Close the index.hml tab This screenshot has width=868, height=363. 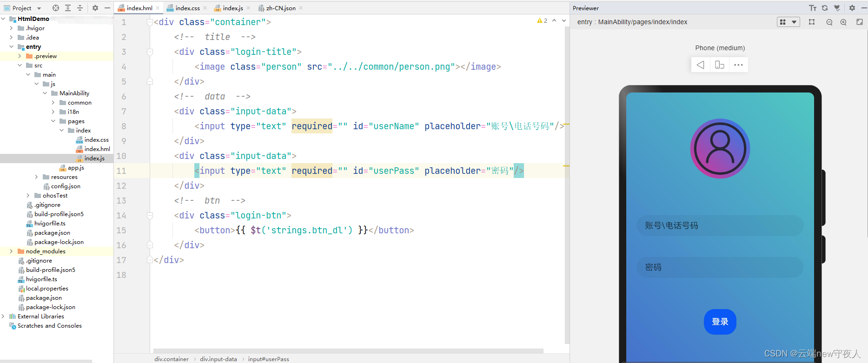point(158,8)
